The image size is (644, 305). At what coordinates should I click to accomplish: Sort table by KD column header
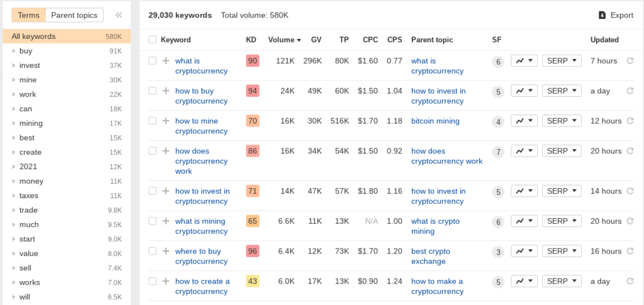(251, 40)
